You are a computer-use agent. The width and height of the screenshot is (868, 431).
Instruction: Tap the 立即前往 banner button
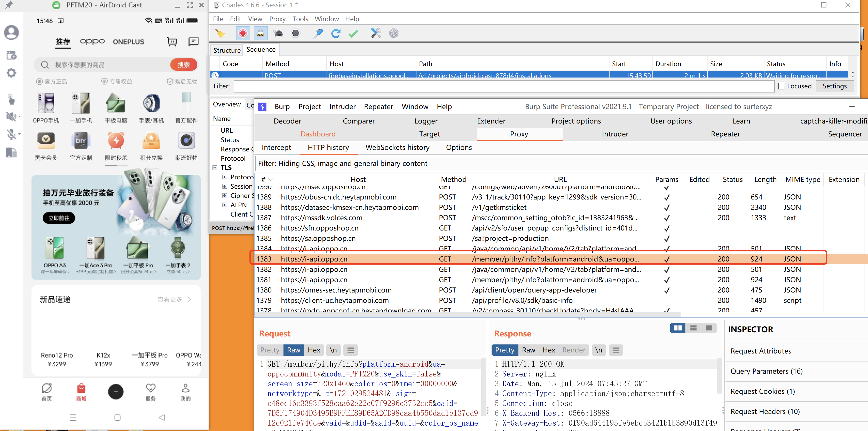tap(59, 218)
